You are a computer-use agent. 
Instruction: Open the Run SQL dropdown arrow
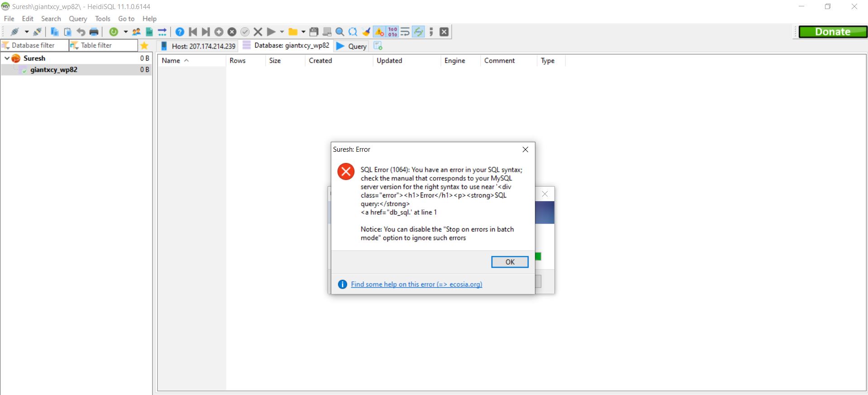pos(282,32)
